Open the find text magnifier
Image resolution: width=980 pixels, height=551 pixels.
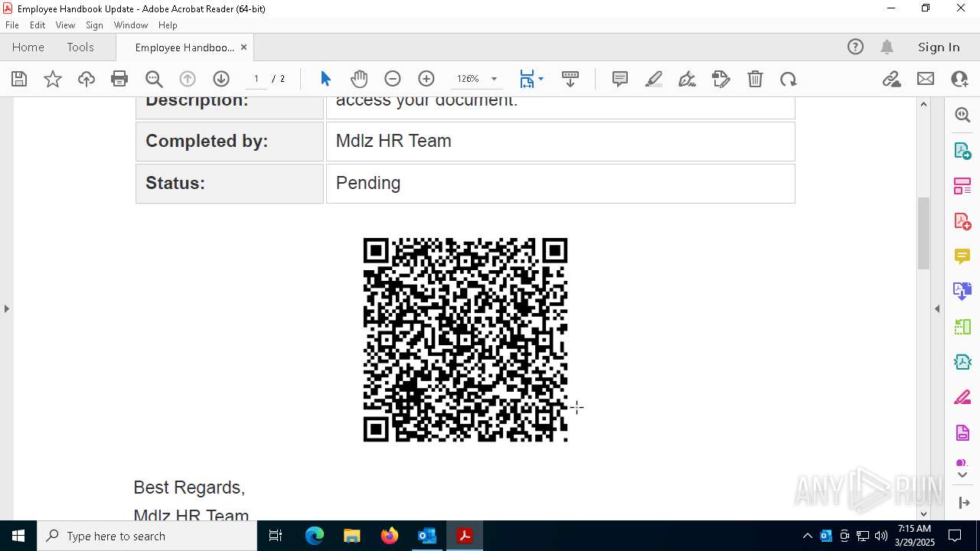[x=154, y=79]
